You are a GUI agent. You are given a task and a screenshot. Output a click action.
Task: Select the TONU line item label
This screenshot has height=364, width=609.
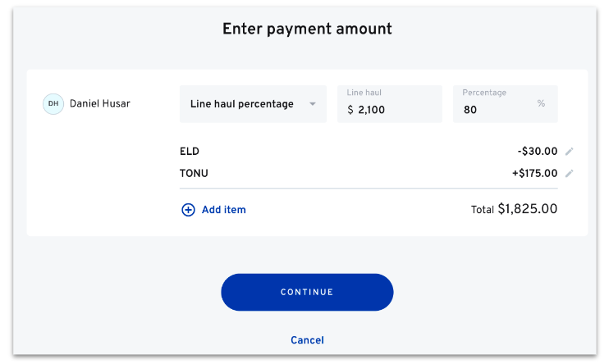pos(194,174)
